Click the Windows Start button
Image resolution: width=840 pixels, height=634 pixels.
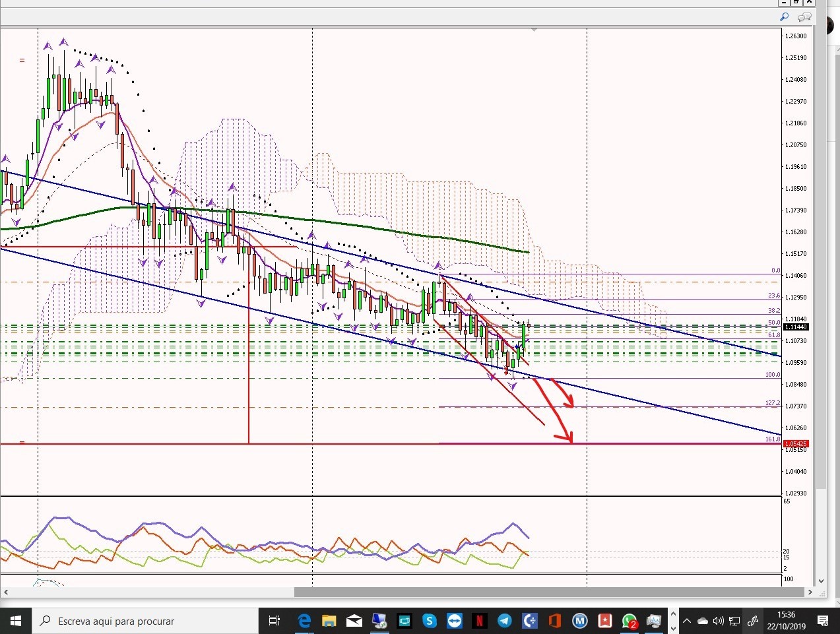pyautogui.click(x=16, y=621)
